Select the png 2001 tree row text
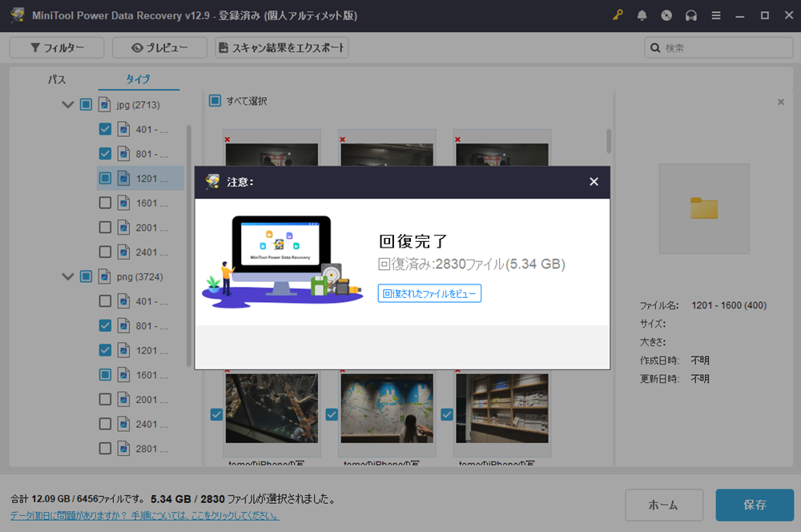 pyautogui.click(x=151, y=400)
